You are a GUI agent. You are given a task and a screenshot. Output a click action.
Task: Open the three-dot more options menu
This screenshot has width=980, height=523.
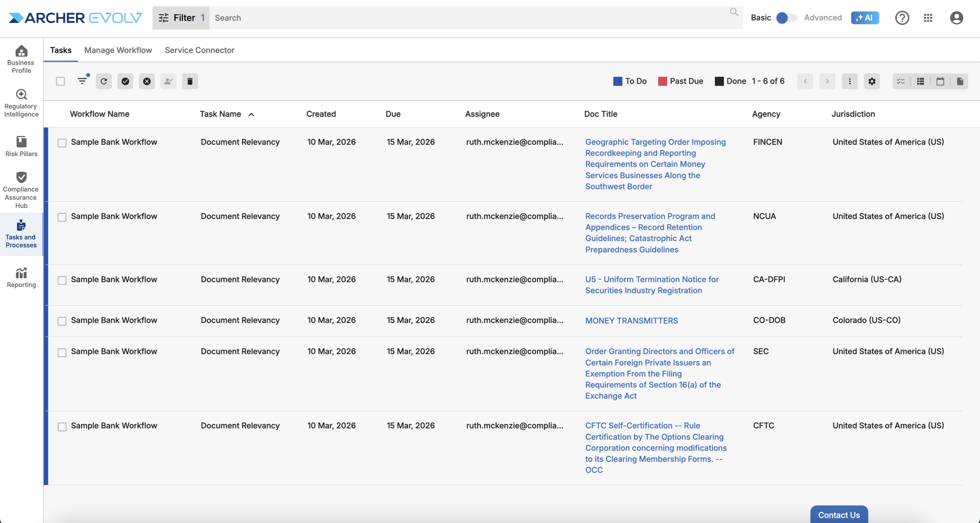849,81
